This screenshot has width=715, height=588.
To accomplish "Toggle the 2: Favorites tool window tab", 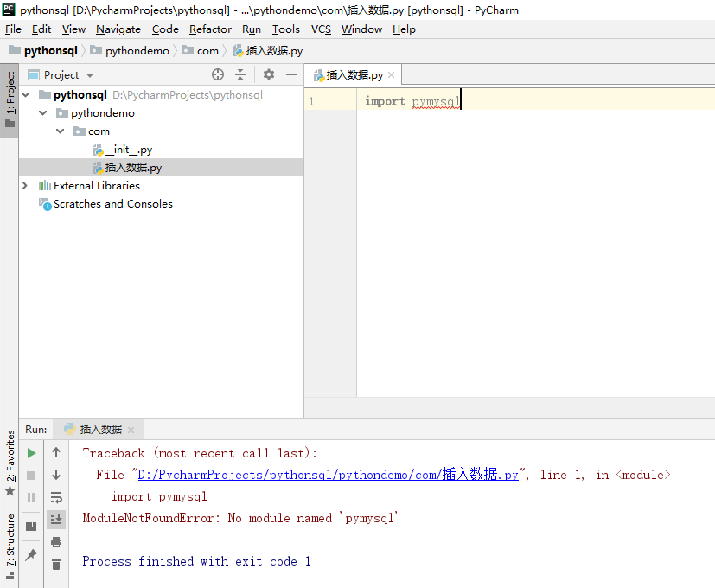I will click(x=10, y=463).
